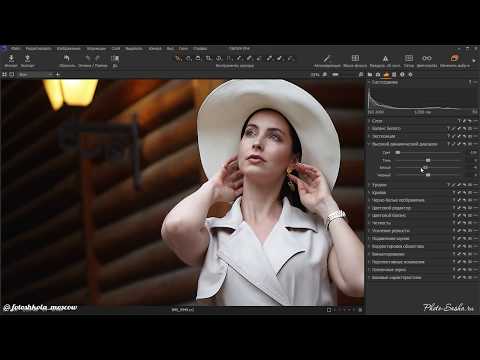The height and width of the screenshot is (360, 480).
Task: Select the Pan hand cursor tool
Action: (188, 59)
